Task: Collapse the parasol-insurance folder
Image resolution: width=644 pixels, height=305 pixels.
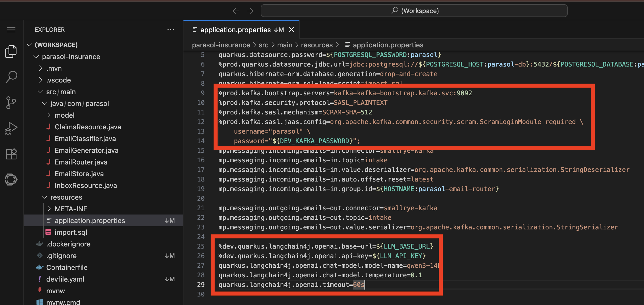Action: coord(36,56)
